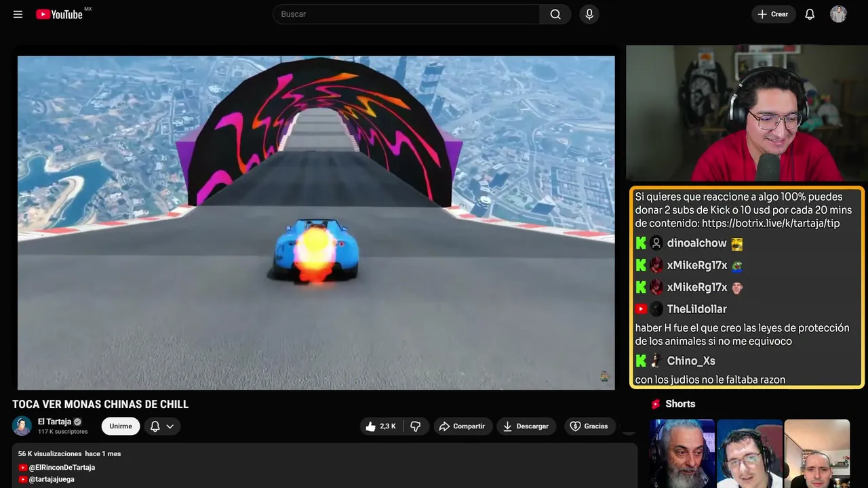868x488 pixels.
Task: Open the YouTube guide hamburger menu
Action: pos(18,14)
